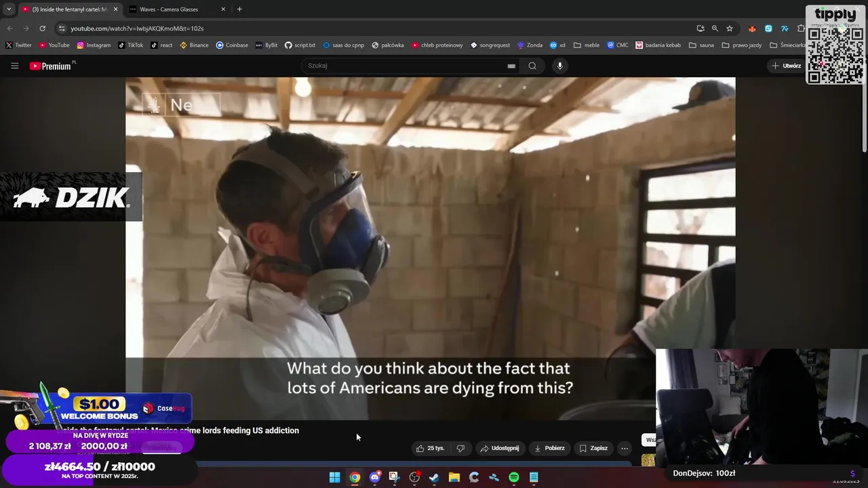Click the search magnifier button
This screenshot has width=868, height=488.
click(x=532, y=66)
